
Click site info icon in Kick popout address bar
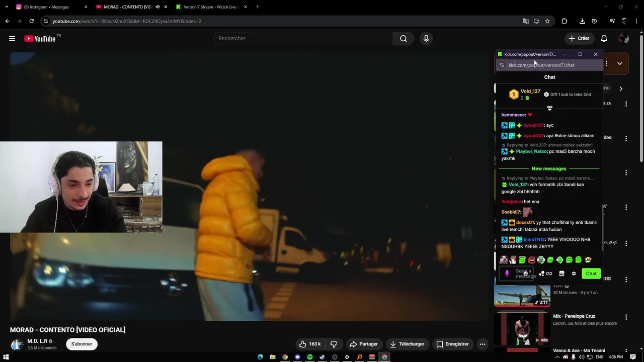point(502,65)
